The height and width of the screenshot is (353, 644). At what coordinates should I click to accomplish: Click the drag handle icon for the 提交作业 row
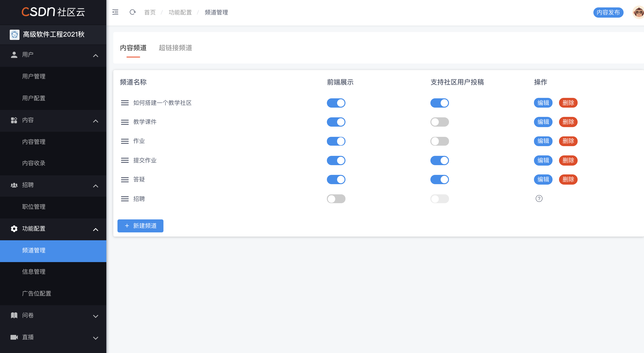pyautogui.click(x=125, y=160)
